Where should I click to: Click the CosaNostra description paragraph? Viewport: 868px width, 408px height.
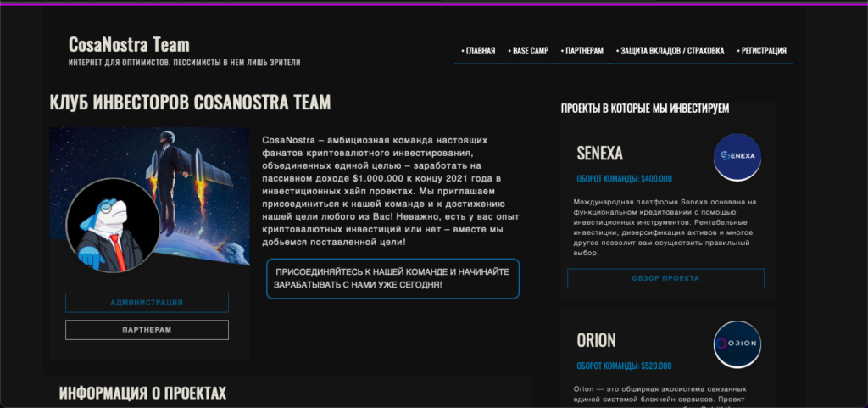[x=390, y=191]
